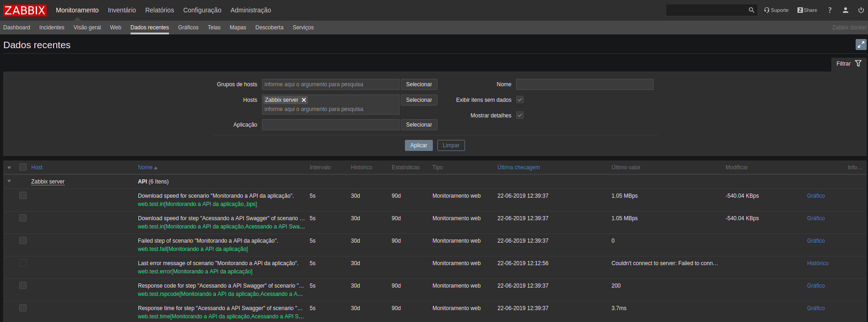This screenshot has height=322, width=868.
Task: Open Monitoramento main menu
Action: point(77,10)
